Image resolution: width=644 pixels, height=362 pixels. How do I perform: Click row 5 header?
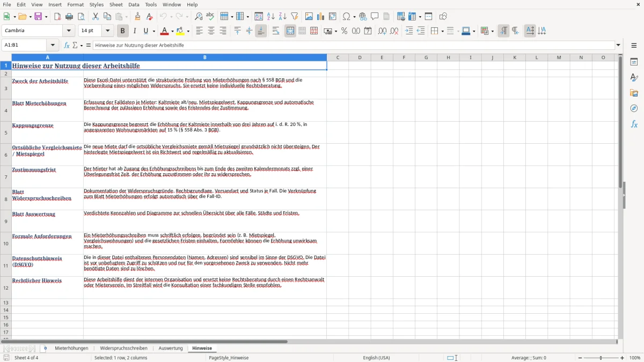click(x=6, y=132)
